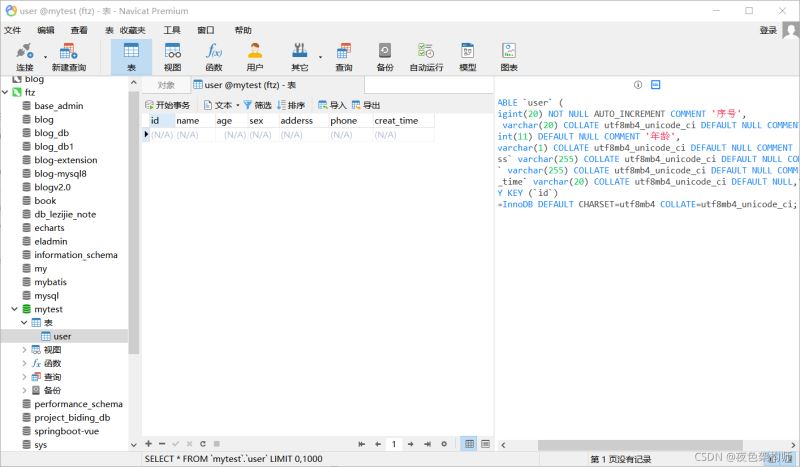Click the 筛选 (Filter) button
The image size is (800, 467).
pos(257,105)
